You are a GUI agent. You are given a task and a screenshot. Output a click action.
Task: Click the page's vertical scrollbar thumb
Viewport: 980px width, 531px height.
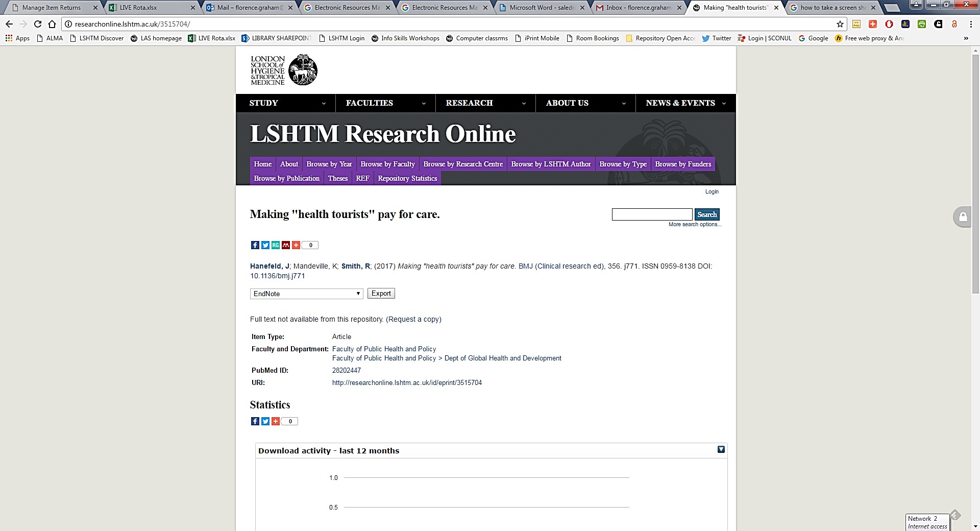(975, 174)
